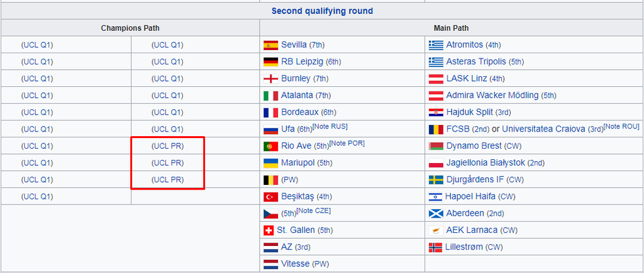644x273 pixels.
Task: Click the Champions Path column header
Action: pyautogui.click(x=130, y=28)
